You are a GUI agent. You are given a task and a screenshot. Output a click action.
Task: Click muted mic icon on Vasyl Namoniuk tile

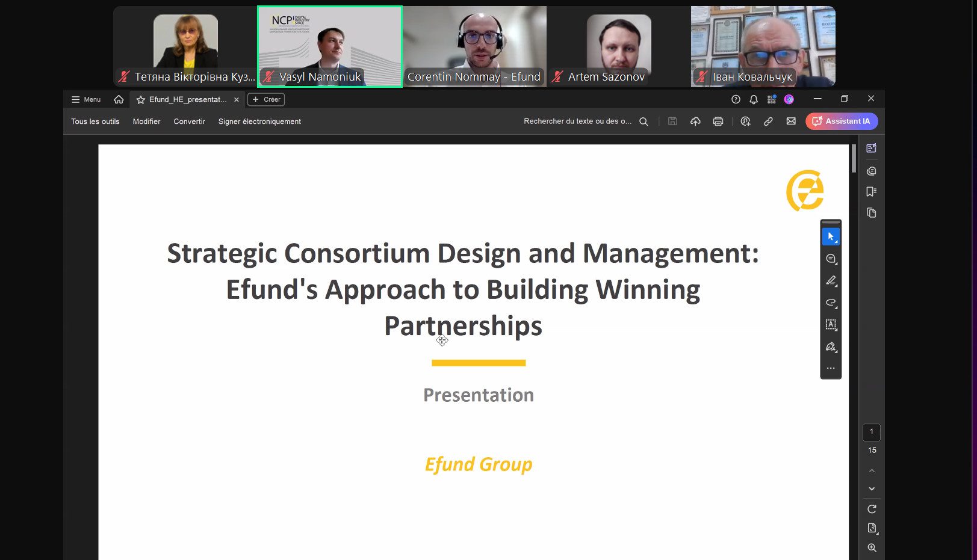pyautogui.click(x=268, y=76)
